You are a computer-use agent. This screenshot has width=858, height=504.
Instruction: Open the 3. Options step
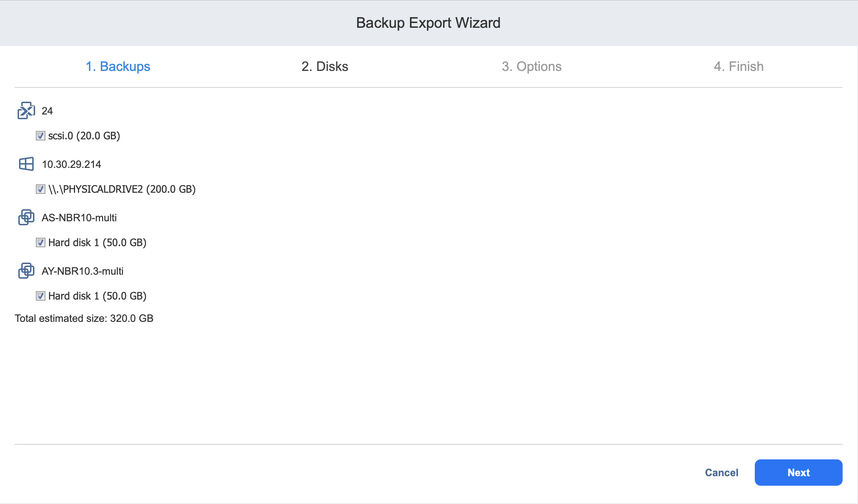(x=531, y=67)
